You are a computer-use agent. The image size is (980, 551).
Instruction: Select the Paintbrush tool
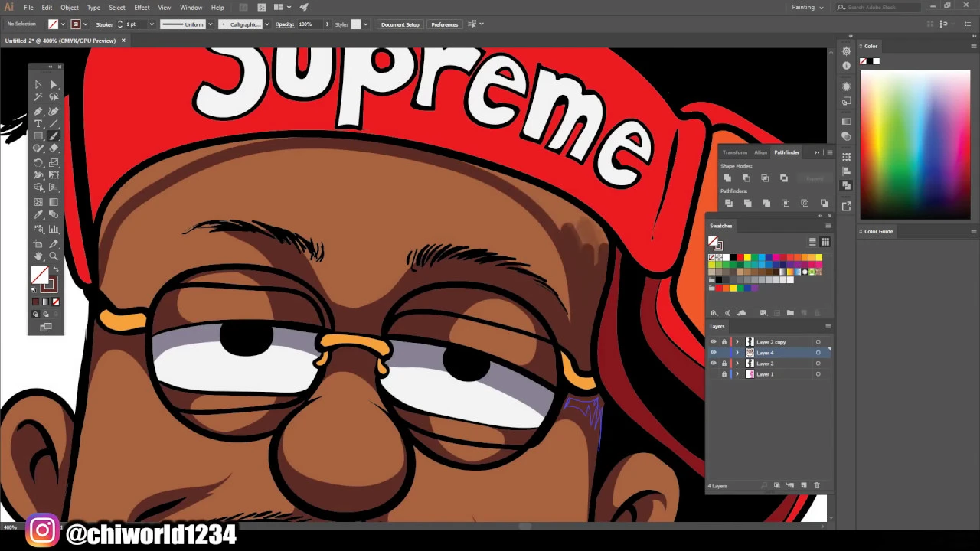[x=54, y=136]
